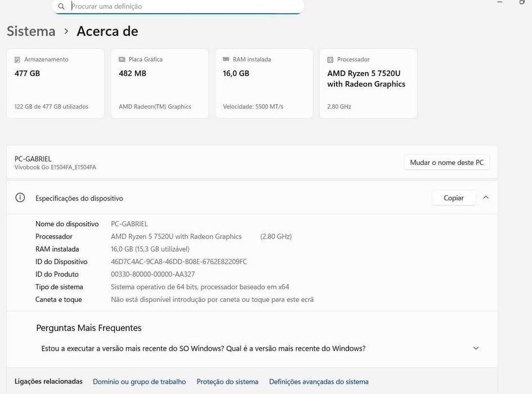Open the Placa Gráfica 482 MB card
The height and width of the screenshot is (394, 532).
(159, 83)
